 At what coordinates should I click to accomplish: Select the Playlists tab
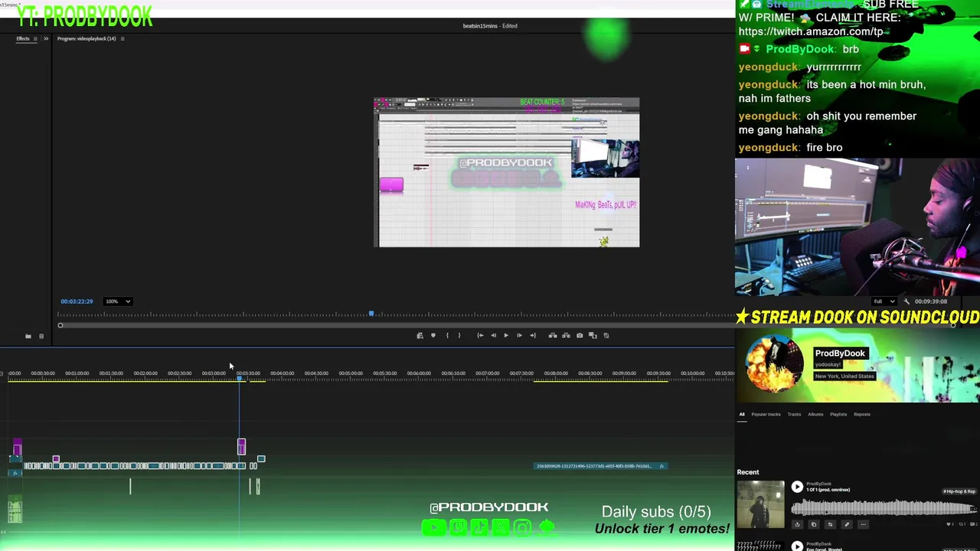tap(838, 414)
